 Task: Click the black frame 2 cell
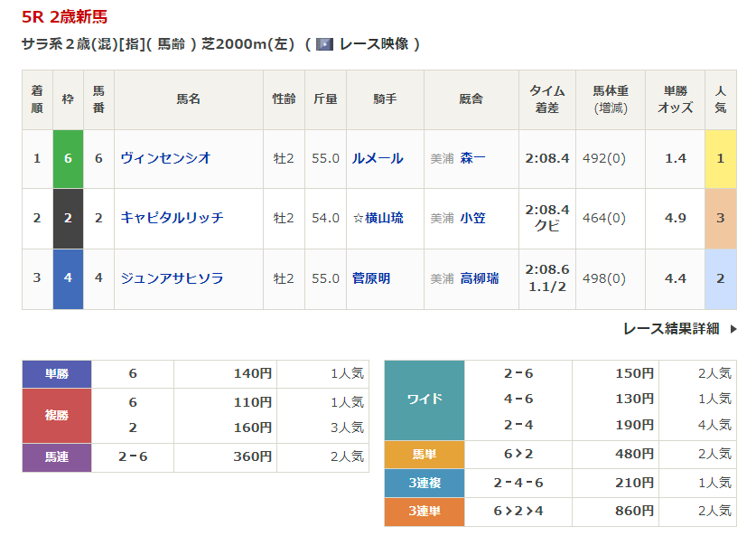[x=68, y=218]
